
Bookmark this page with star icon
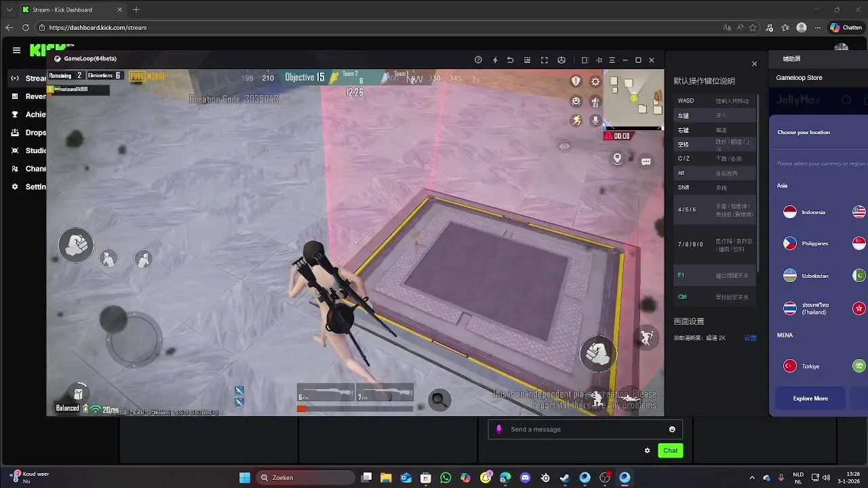[753, 28]
